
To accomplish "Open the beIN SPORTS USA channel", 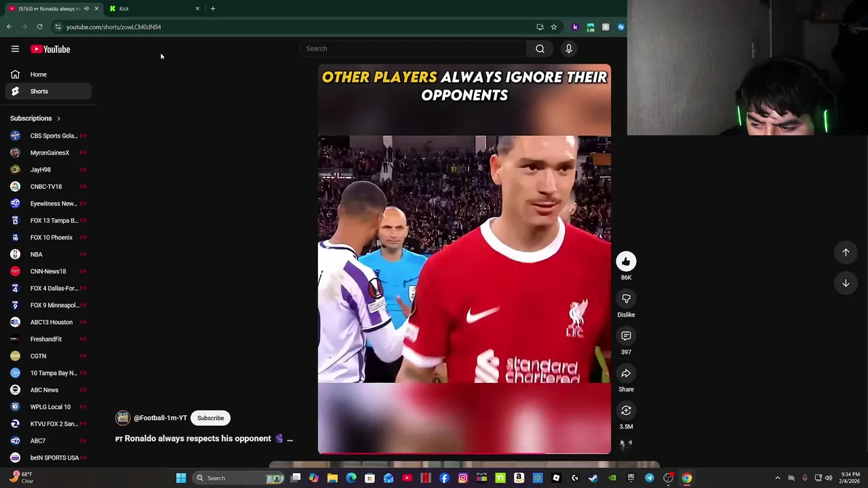I will [x=47, y=457].
